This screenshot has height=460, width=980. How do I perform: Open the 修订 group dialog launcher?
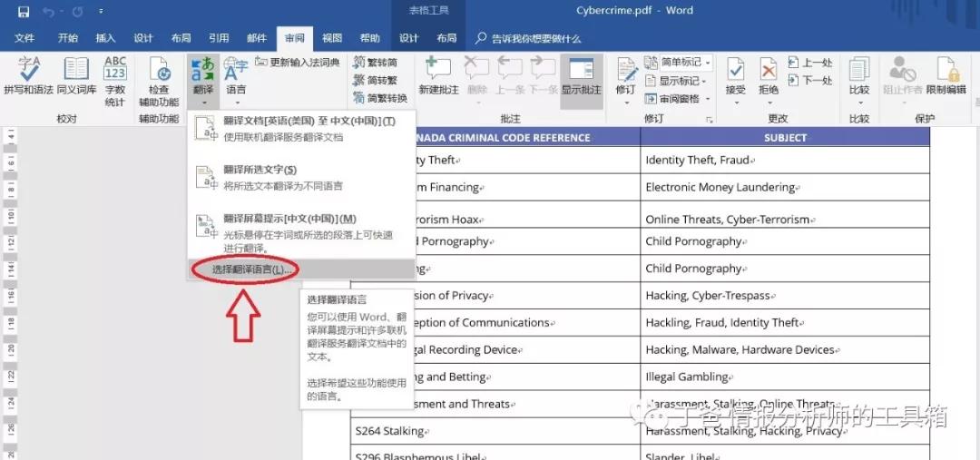[x=710, y=120]
